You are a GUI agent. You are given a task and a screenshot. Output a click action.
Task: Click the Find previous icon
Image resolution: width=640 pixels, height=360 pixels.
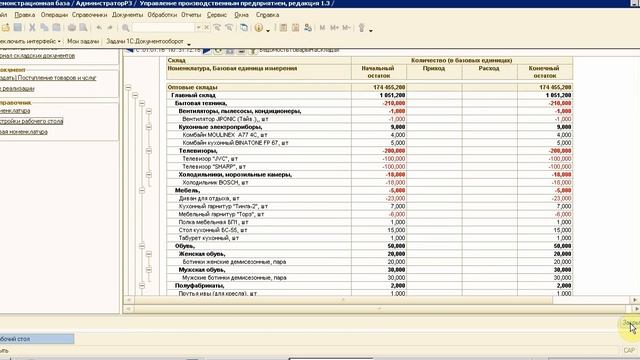pos(229,28)
